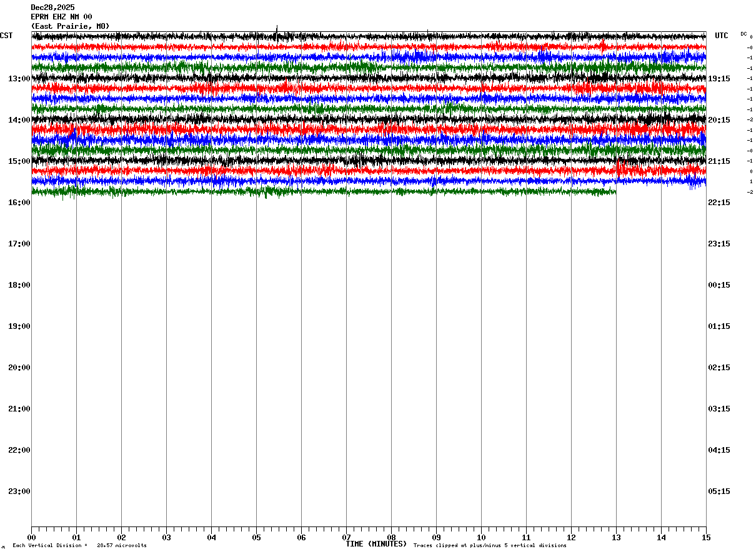Click the 02:15 UTC time label
This screenshot has width=756, height=554.
pyautogui.click(x=719, y=368)
